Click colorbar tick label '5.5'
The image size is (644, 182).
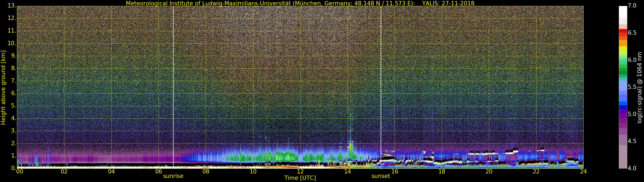tap(632, 87)
